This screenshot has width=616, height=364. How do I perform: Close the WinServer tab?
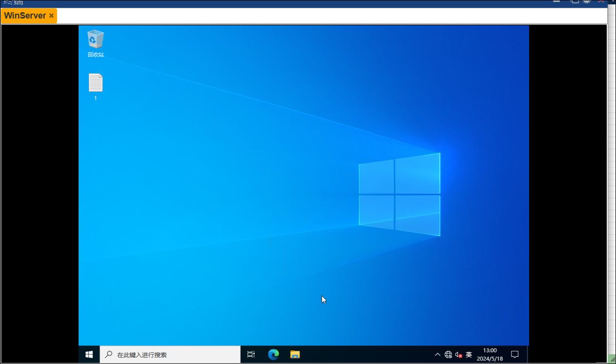pyautogui.click(x=51, y=16)
